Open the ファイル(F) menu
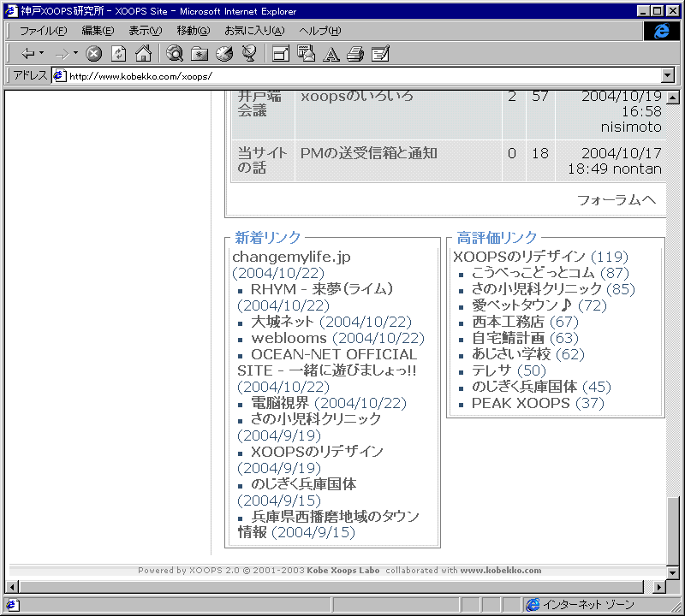685x616 pixels. [44, 31]
